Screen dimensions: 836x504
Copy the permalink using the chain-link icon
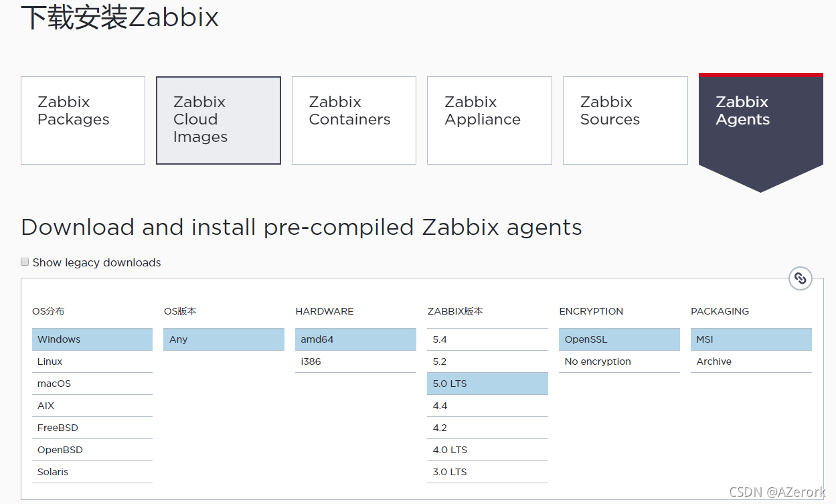pyautogui.click(x=800, y=278)
